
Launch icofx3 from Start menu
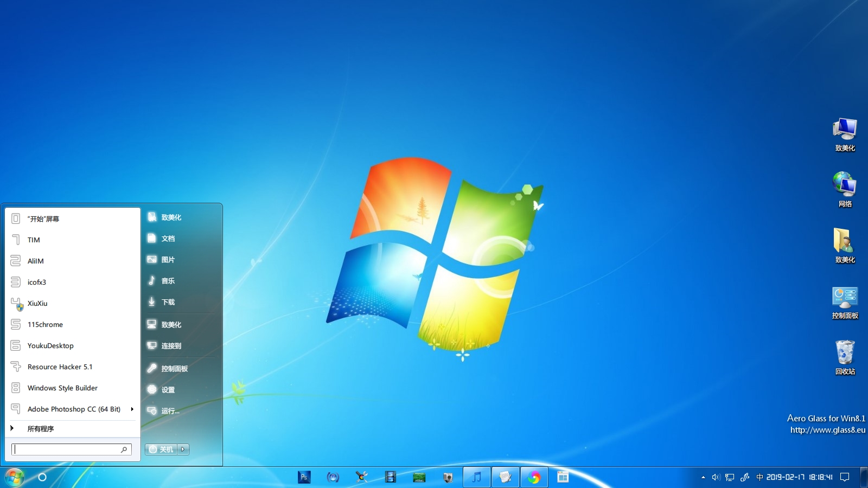tap(73, 282)
